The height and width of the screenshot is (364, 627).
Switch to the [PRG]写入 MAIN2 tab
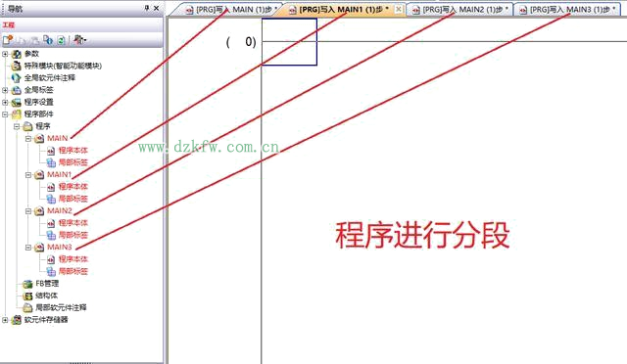point(459,9)
